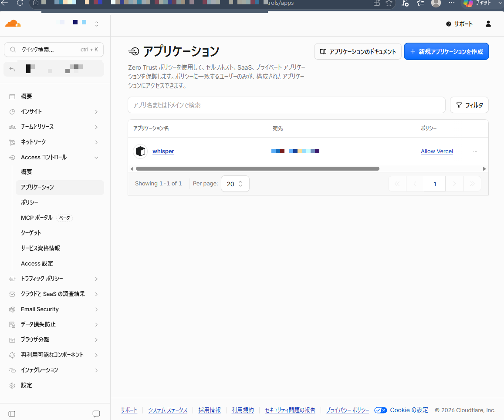
Task: Click the データ損失防止 icon
Action: point(12,325)
